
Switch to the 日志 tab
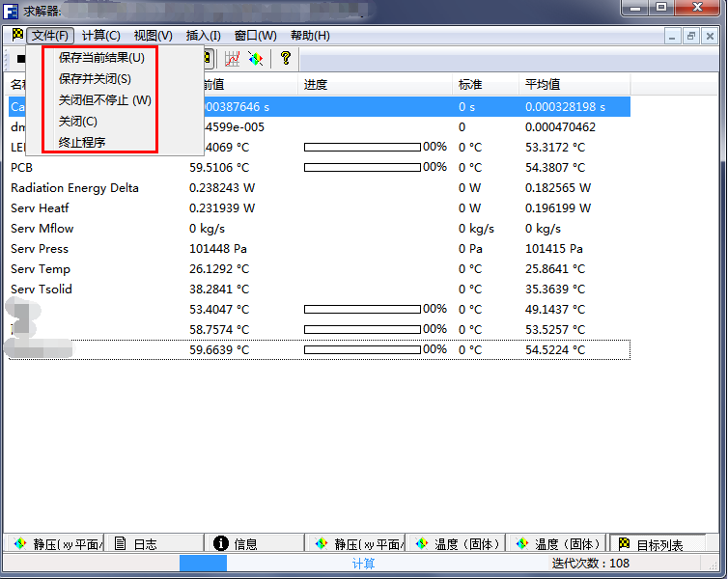coord(154,543)
